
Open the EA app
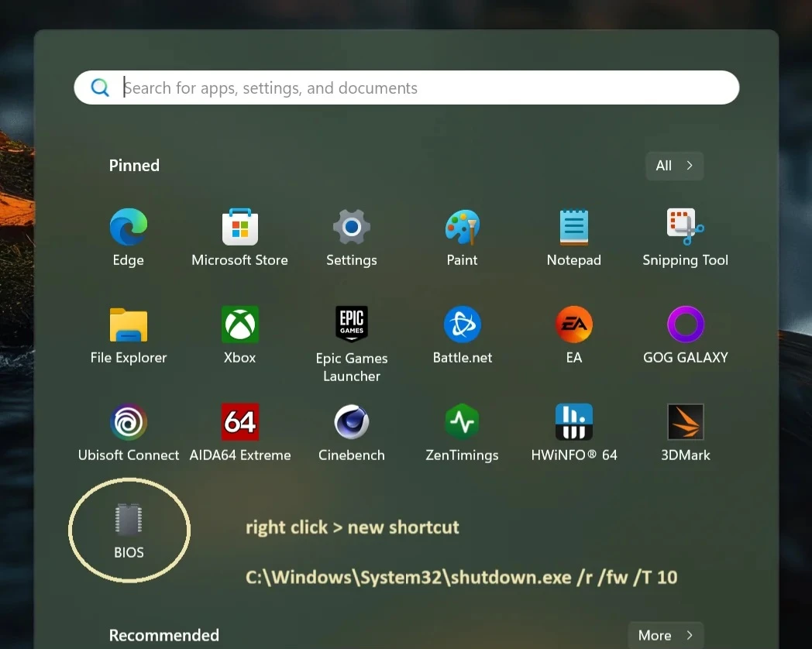(x=573, y=325)
